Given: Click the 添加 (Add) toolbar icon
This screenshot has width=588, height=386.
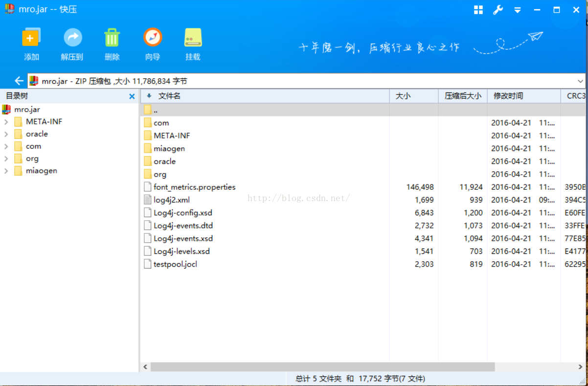Looking at the screenshot, I should click(x=31, y=38).
